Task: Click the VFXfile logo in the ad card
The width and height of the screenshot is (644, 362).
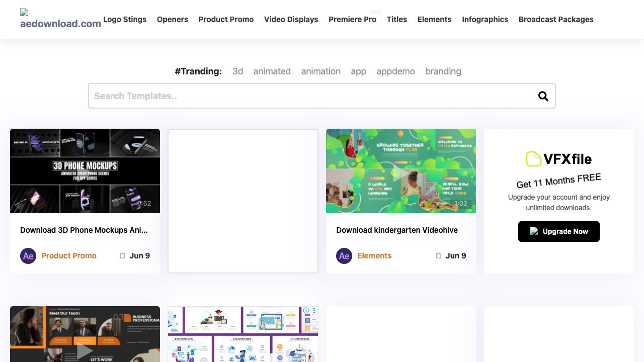Action: click(x=558, y=159)
